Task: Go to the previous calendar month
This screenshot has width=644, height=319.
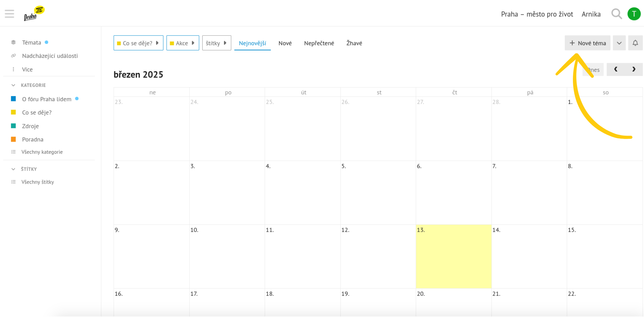Action: coord(615,70)
